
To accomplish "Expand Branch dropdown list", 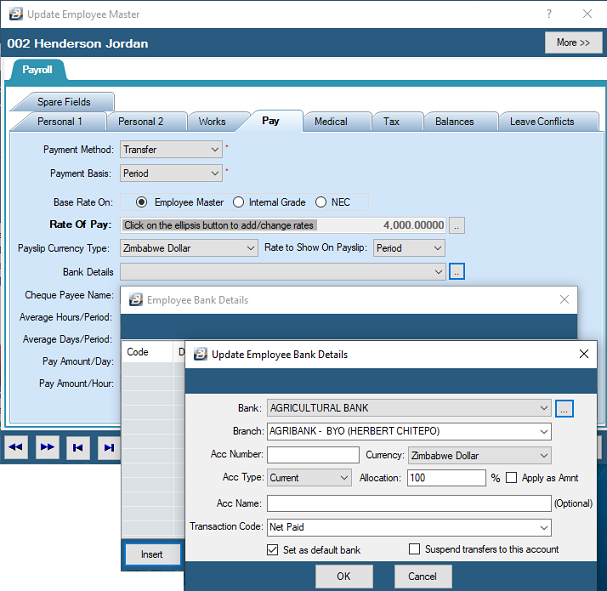I will click(409, 432).
